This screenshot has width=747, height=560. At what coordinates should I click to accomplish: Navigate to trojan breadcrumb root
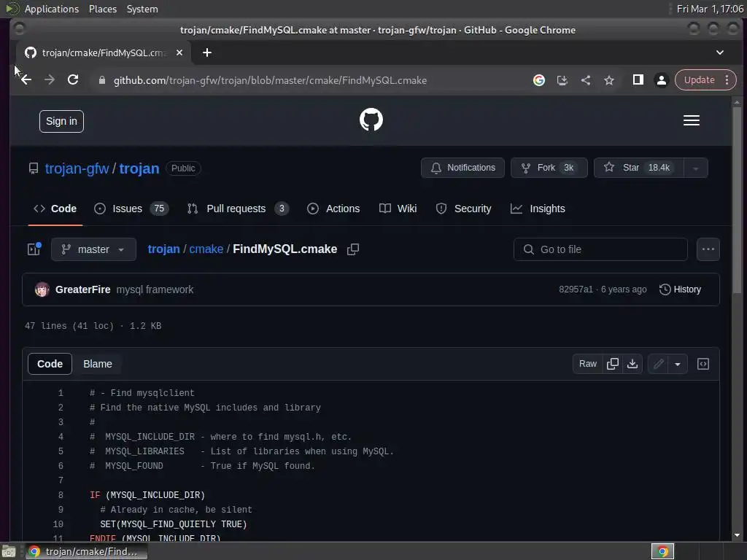164,249
